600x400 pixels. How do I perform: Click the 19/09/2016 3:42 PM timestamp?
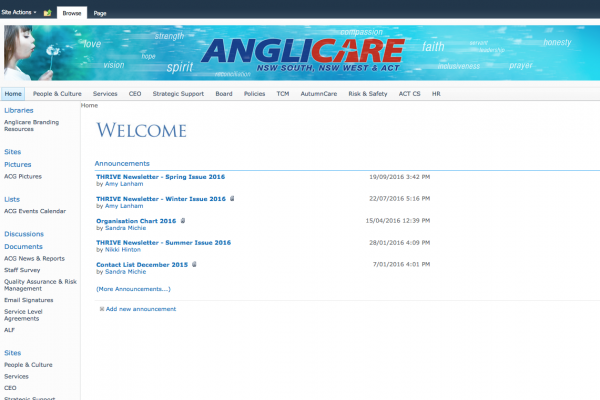tap(399, 177)
